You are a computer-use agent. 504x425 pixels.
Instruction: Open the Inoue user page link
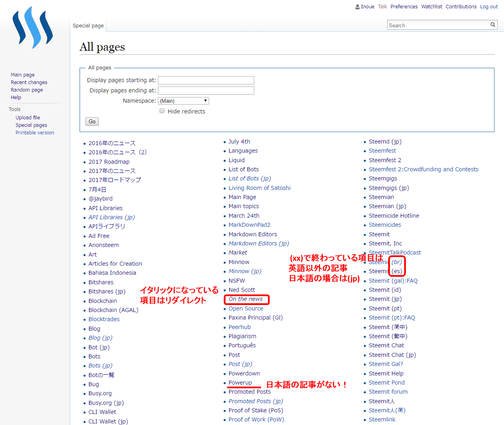[x=367, y=6]
